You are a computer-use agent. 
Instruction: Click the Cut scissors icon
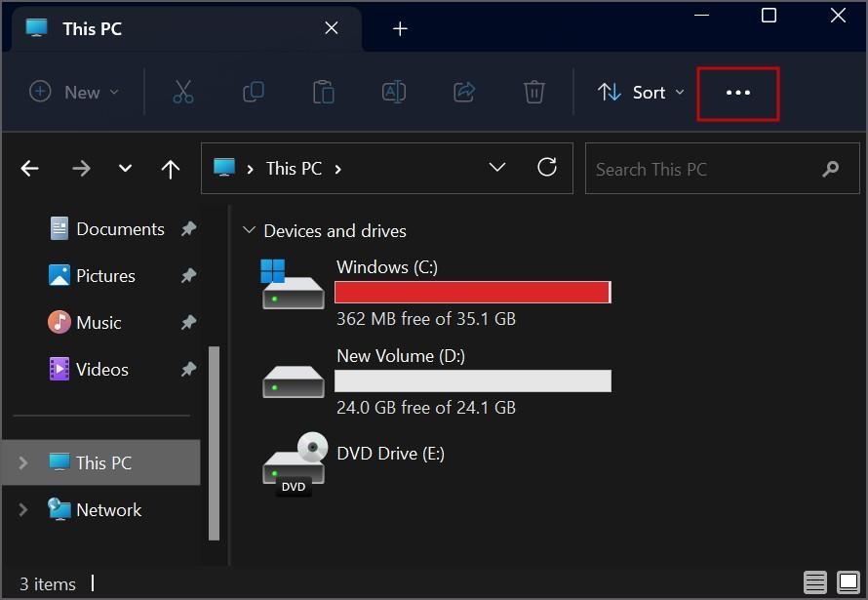pyautogui.click(x=183, y=92)
